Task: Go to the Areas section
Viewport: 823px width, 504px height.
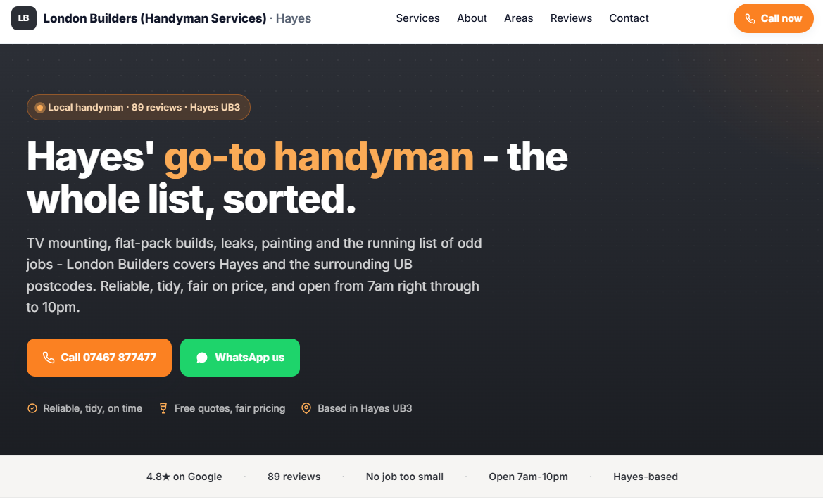Action: pyautogui.click(x=519, y=18)
